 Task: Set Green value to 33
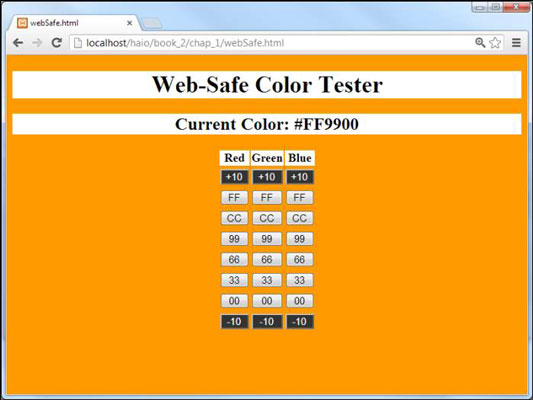point(267,280)
